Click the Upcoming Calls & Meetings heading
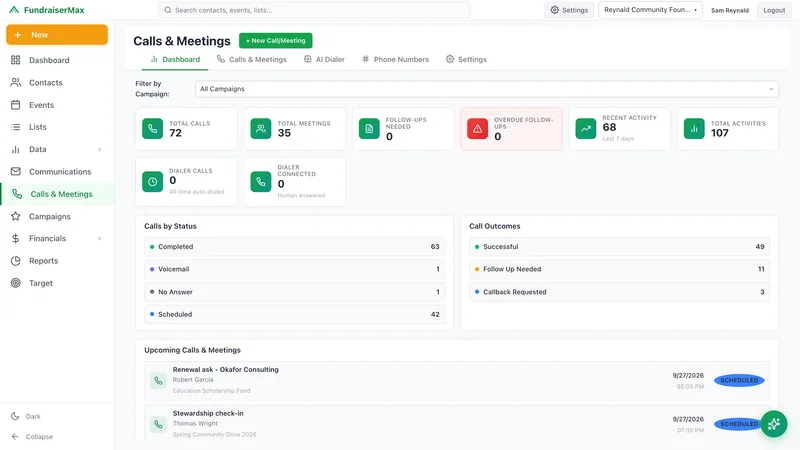Viewport: 800px width, 450px height. point(192,350)
